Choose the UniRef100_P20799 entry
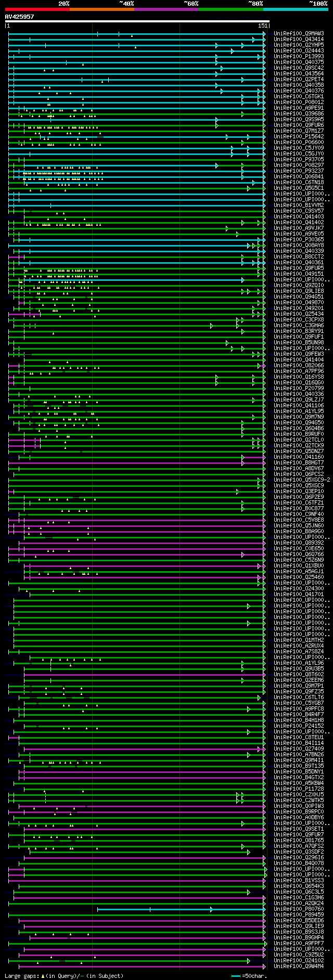333x980 pixels. (x=299, y=388)
